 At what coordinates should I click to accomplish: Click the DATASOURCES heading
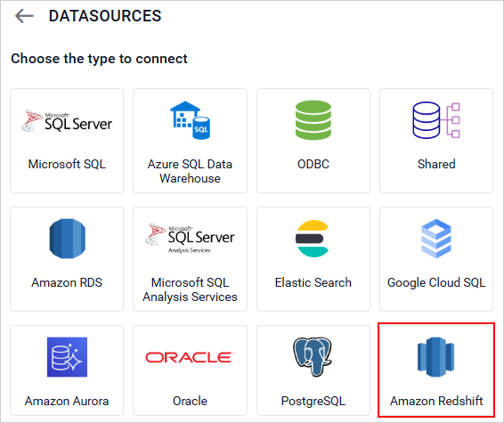coord(105,16)
